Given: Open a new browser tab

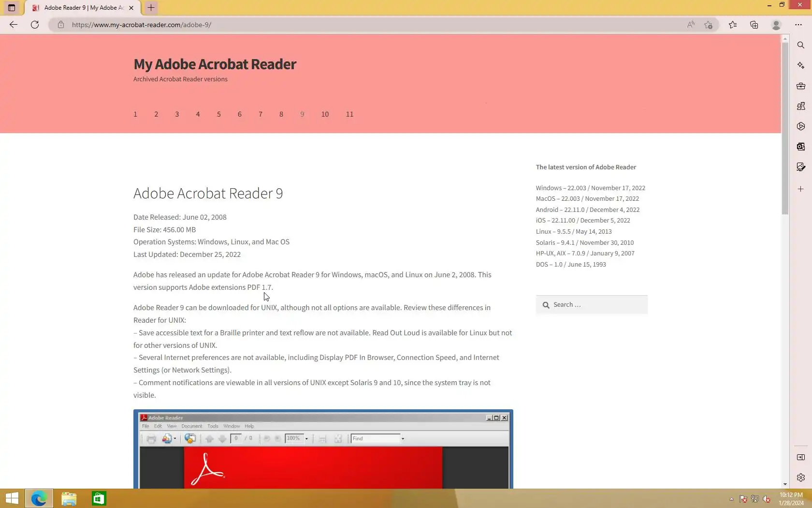Looking at the screenshot, I should pyautogui.click(x=151, y=8).
